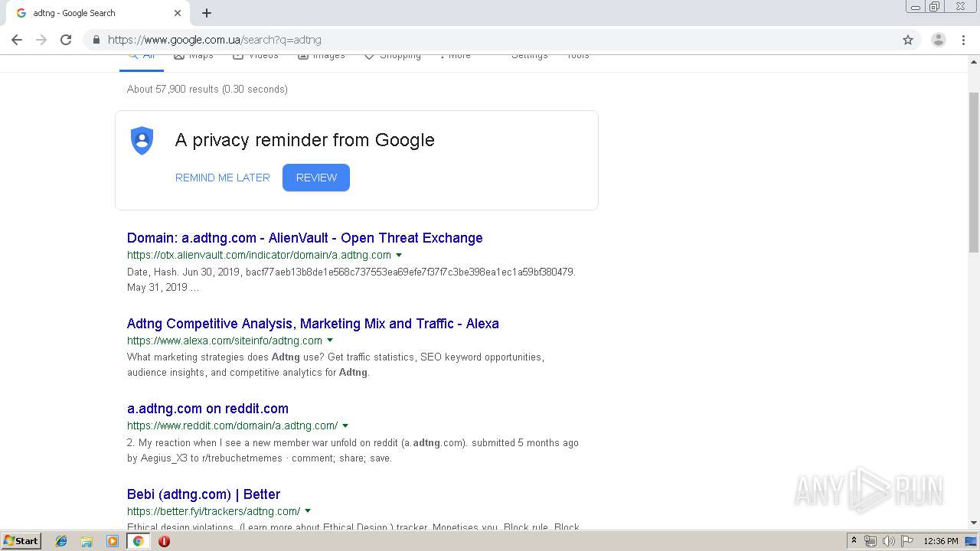Open a.adtng.com on reddit.com result

(207, 409)
